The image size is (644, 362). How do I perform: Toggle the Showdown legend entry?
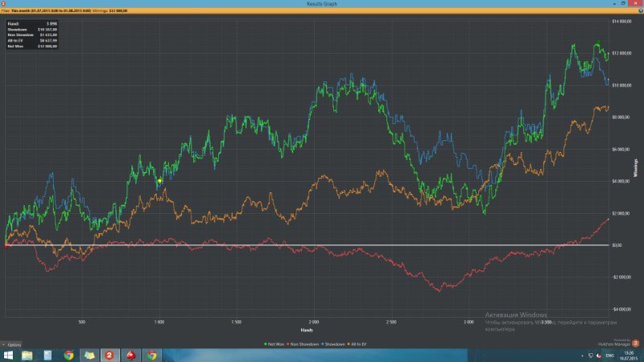[x=333, y=344]
